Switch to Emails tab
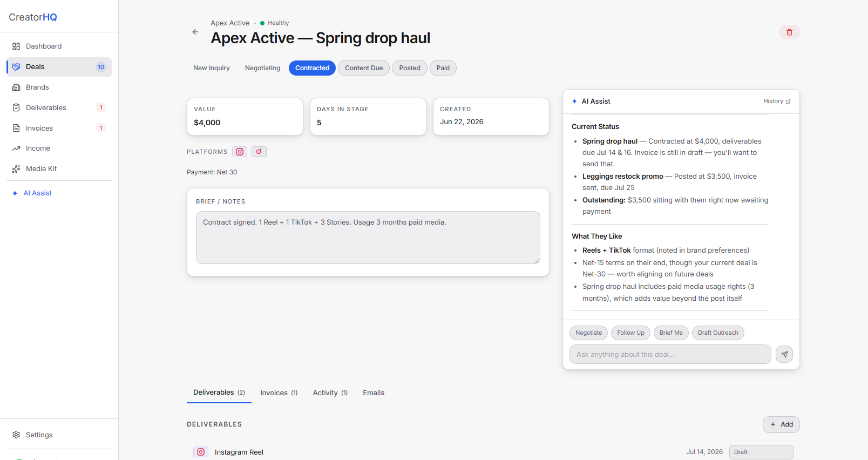The height and width of the screenshot is (460, 868). (374, 393)
